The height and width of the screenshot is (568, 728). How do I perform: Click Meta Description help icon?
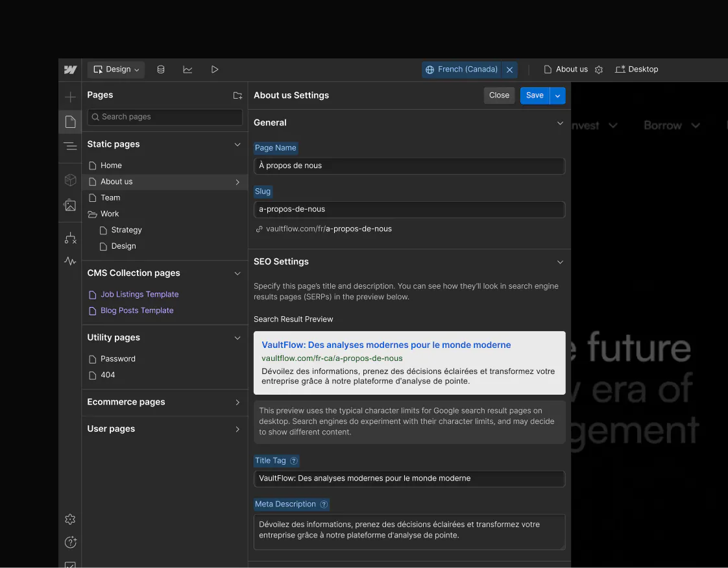[324, 504]
